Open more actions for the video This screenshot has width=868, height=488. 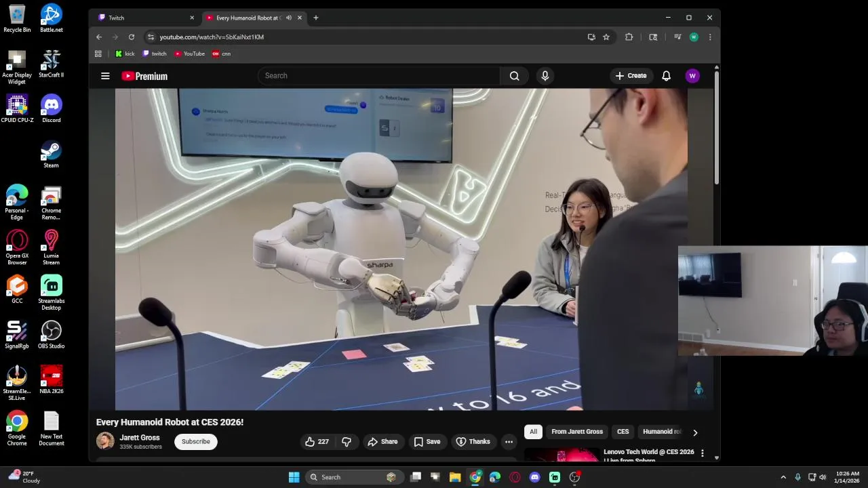(x=509, y=442)
